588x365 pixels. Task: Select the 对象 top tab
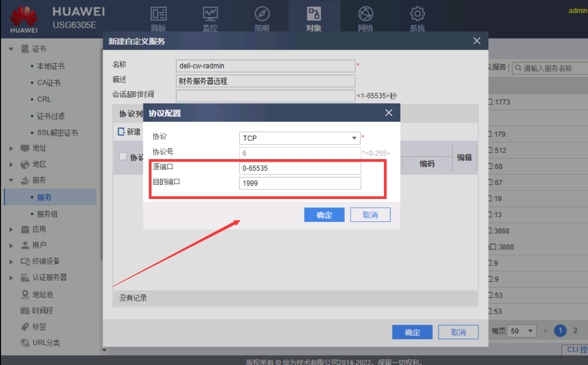tap(313, 18)
